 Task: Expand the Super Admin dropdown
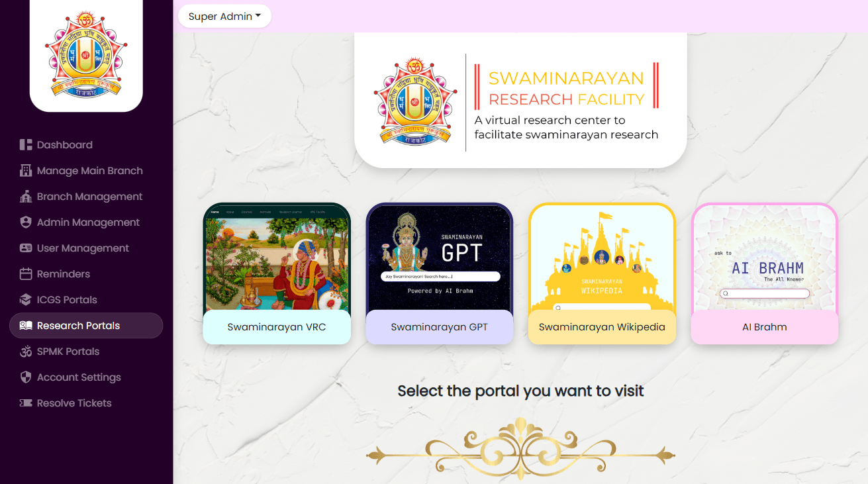(224, 17)
